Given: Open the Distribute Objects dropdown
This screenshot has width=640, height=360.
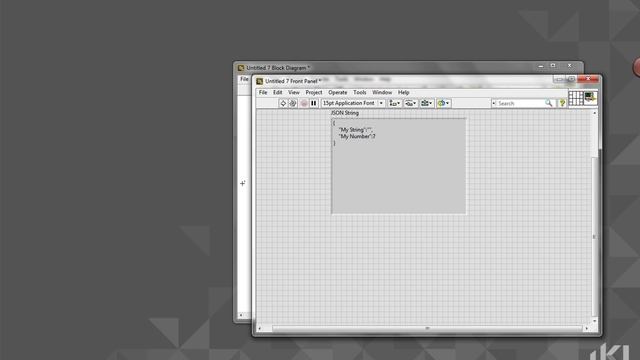Looking at the screenshot, I should (x=410, y=103).
